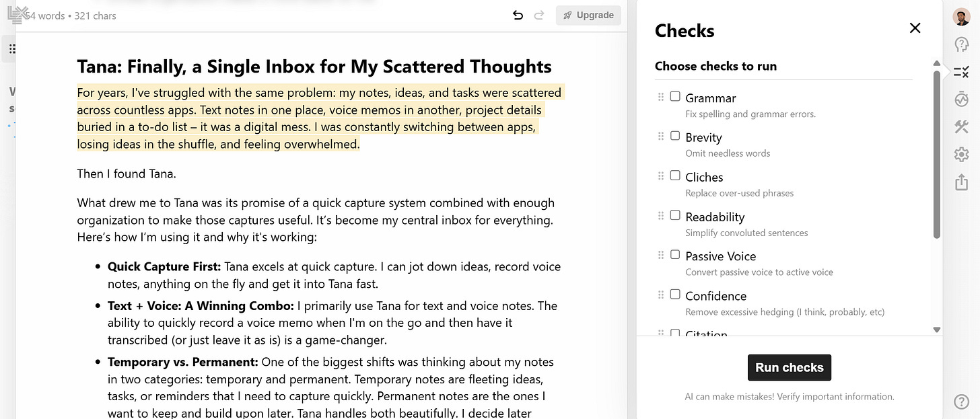Click the 'Replace over-used phrases' description

point(739,193)
